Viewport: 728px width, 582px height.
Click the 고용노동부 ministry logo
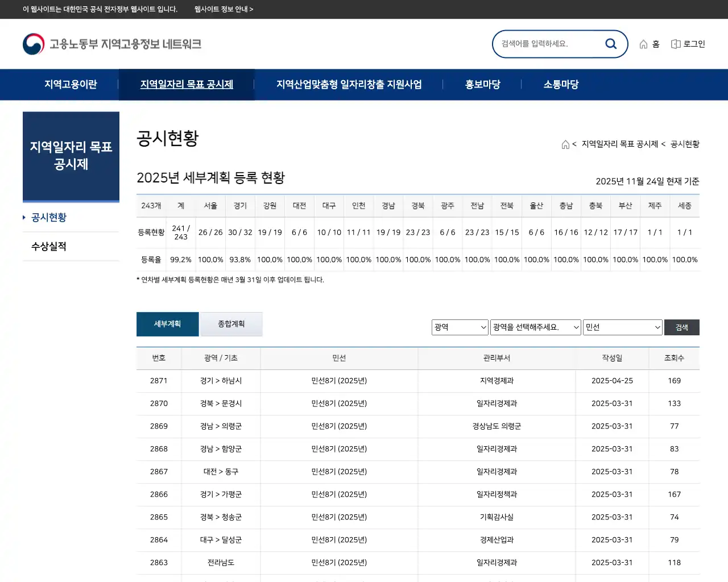(34, 44)
